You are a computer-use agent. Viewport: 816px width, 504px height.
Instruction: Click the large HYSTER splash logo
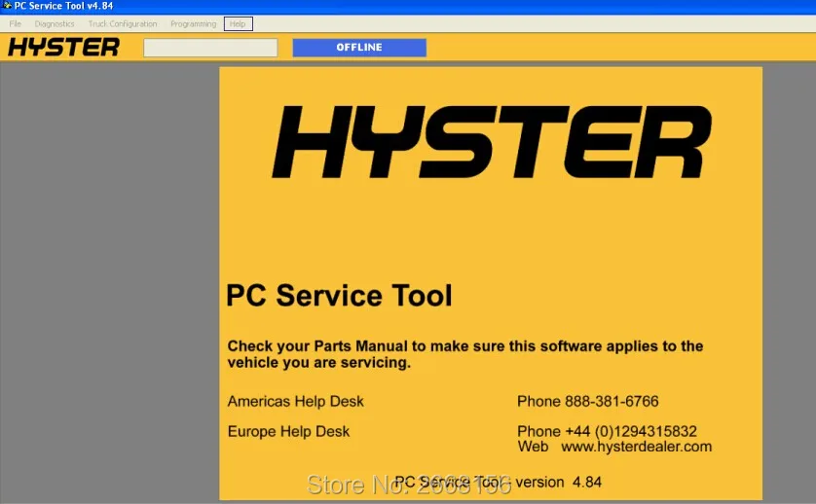click(x=492, y=142)
